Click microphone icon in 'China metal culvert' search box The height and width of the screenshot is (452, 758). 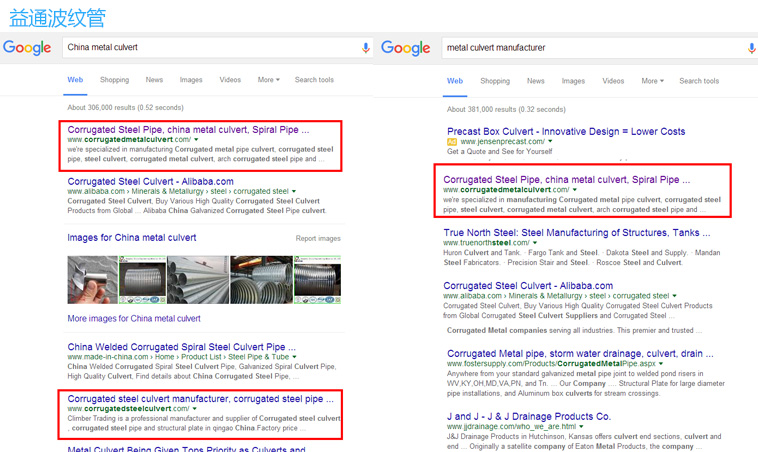pos(365,47)
